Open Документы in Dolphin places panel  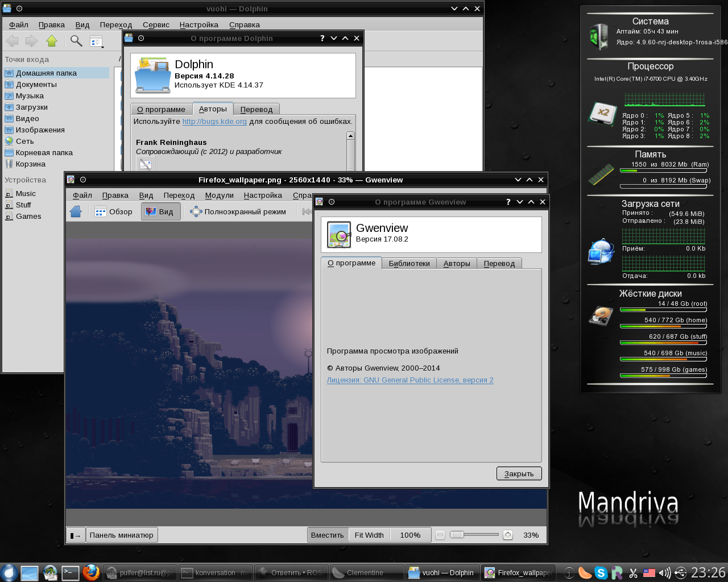pyautogui.click(x=56, y=84)
